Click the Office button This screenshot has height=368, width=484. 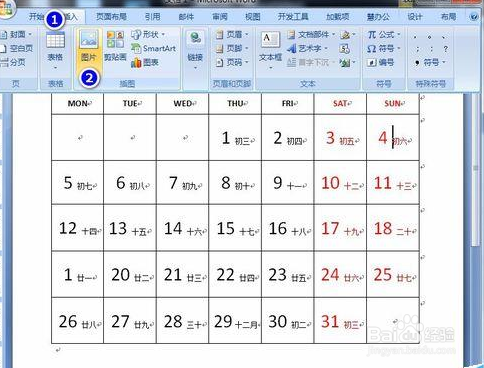[x=7, y=9]
